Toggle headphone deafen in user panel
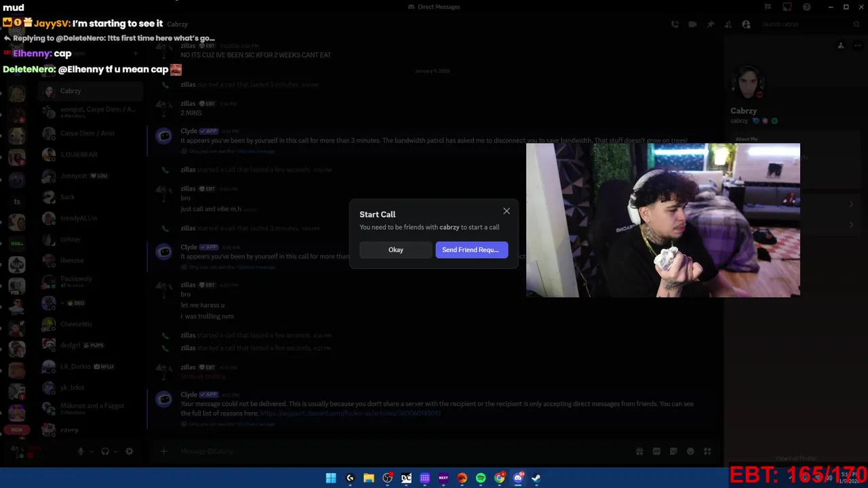 105,451
